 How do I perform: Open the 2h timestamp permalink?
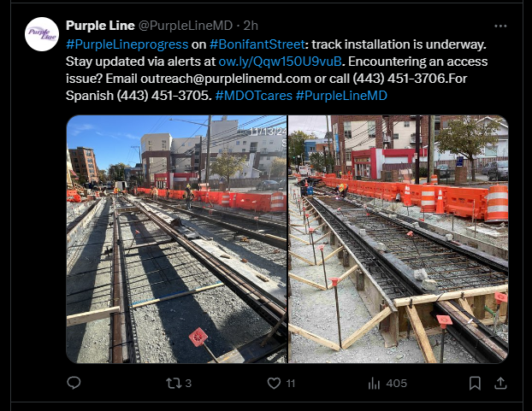pos(251,26)
